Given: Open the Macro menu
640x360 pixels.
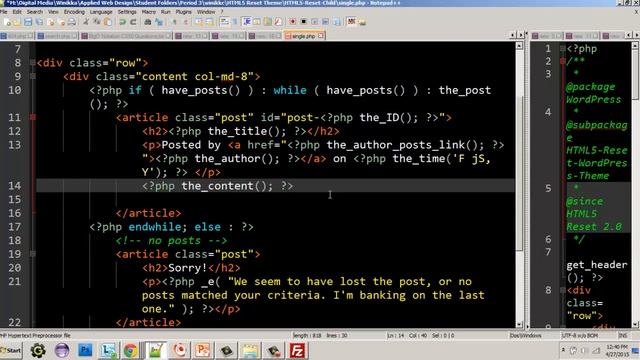Looking at the screenshot, I should click(149, 12).
